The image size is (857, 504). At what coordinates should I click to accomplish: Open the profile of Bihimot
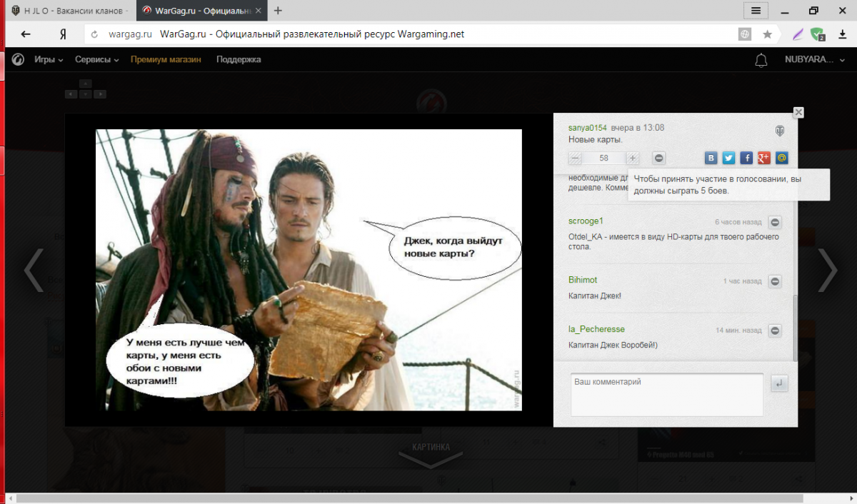[583, 280]
